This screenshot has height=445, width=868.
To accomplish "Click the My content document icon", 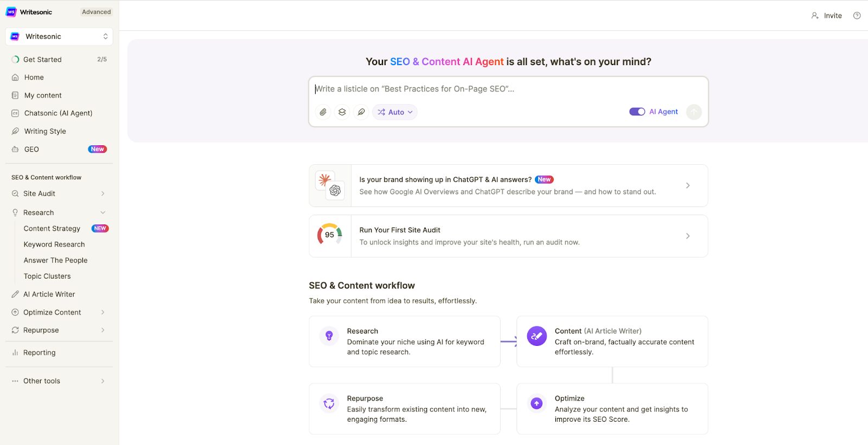I will click(x=15, y=95).
